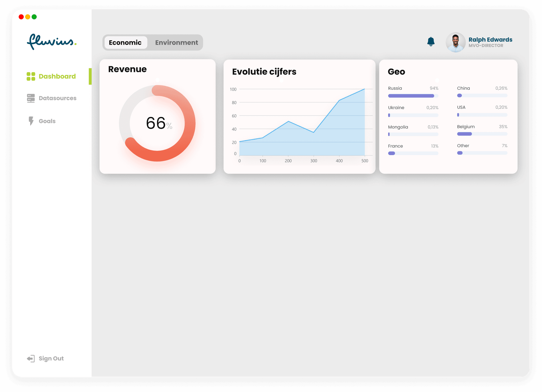This screenshot has height=392, width=542.
Task: Click the peak point of Evolutie cijfers chart
Action: point(364,89)
